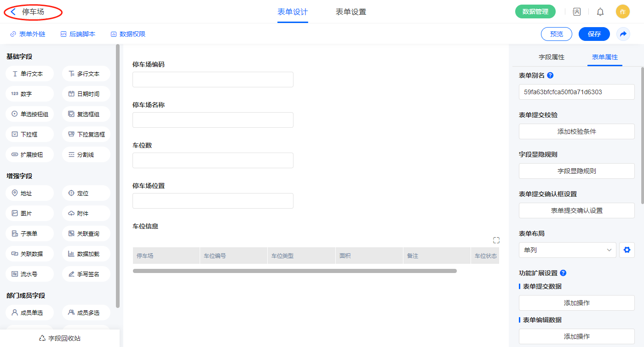This screenshot has width=644, height=347.
Task: Click the subform horizontal scrollbar
Action: [x=294, y=271]
